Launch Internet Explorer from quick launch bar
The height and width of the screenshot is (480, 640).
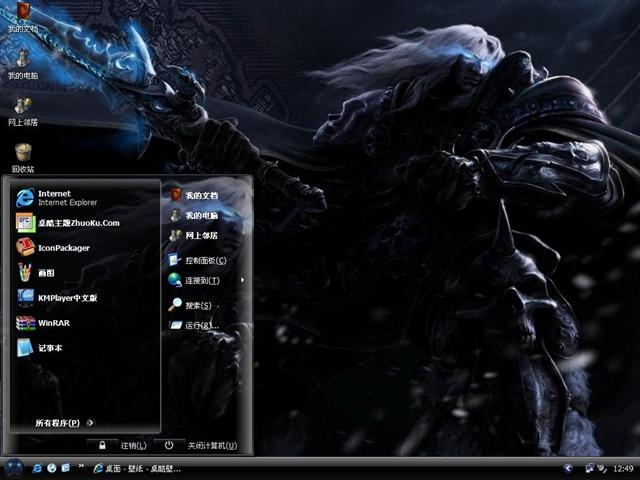click(x=37, y=468)
